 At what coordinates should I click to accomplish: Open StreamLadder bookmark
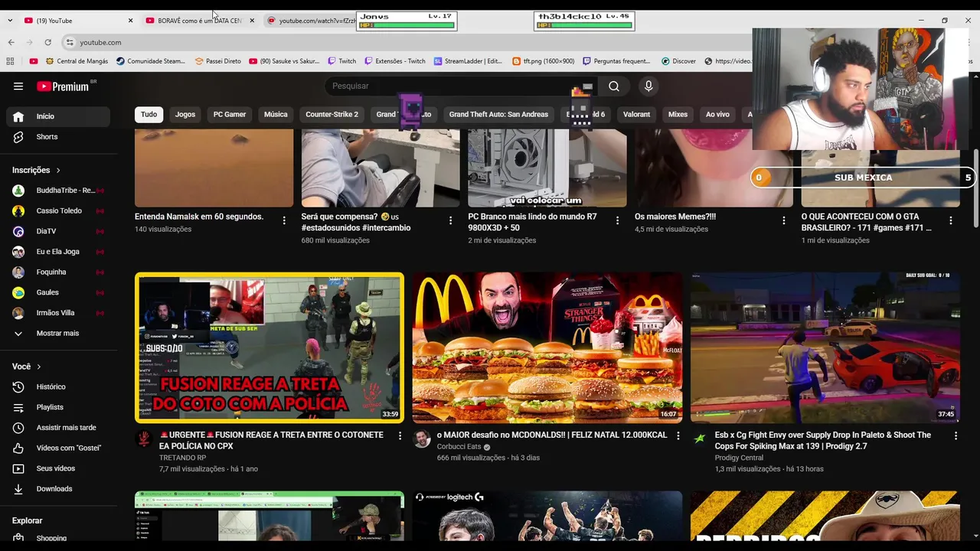pyautogui.click(x=468, y=61)
